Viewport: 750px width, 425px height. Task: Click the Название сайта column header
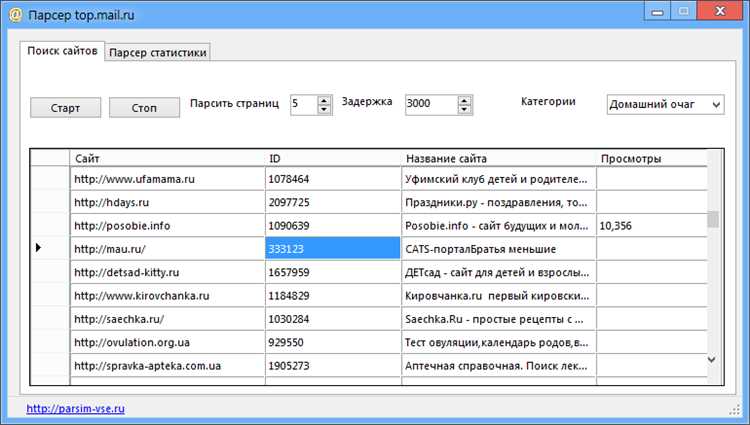pyautogui.click(x=499, y=158)
